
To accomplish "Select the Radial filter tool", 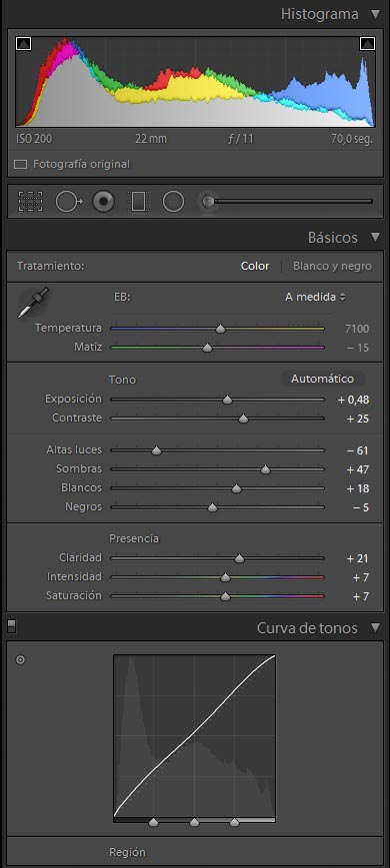I will click(x=173, y=202).
